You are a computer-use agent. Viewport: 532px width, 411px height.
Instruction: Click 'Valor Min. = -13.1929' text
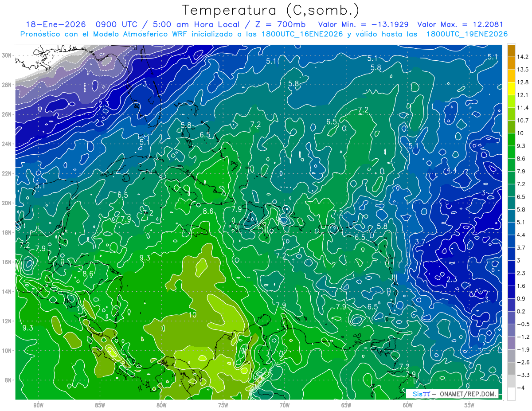coord(364,25)
